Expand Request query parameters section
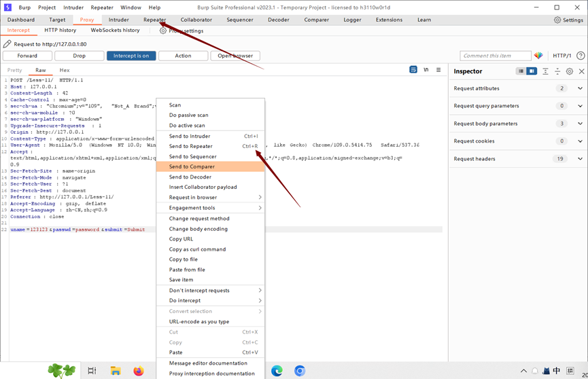588x379 pixels. pyautogui.click(x=518, y=106)
